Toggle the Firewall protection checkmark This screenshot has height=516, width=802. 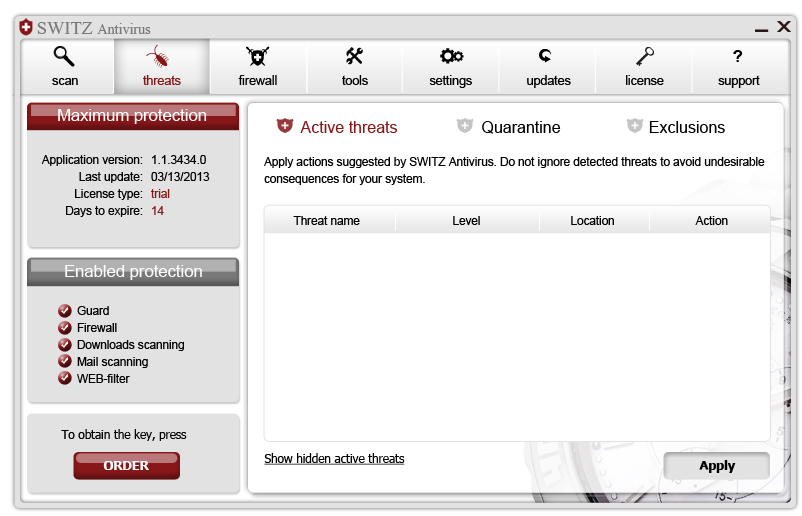click(x=65, y=328)
